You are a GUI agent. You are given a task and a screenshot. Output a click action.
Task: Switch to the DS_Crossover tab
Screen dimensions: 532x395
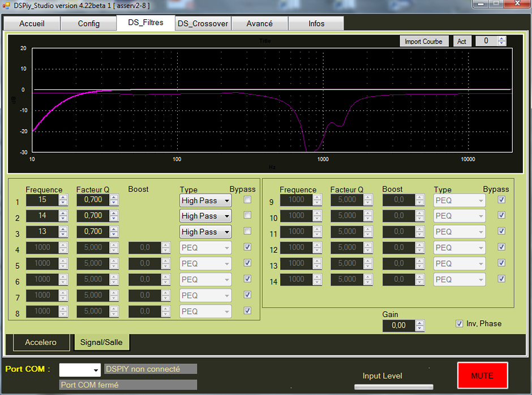203,23
